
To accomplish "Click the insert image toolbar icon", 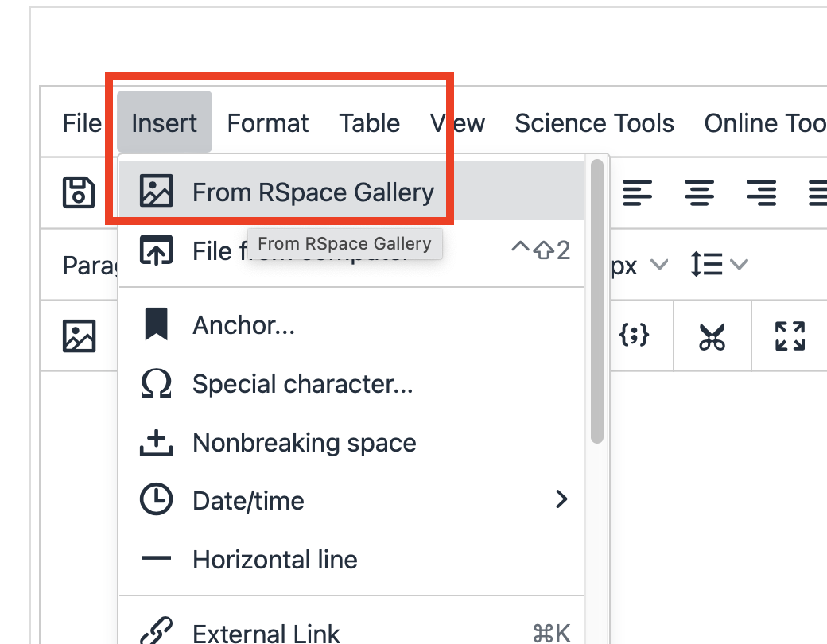I will coord(79,336).
